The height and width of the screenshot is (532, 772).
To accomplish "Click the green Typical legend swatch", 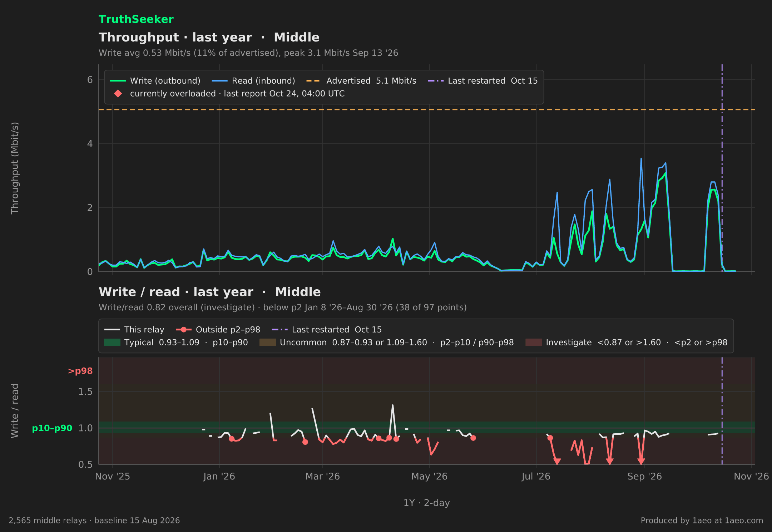I will (112, 343).
